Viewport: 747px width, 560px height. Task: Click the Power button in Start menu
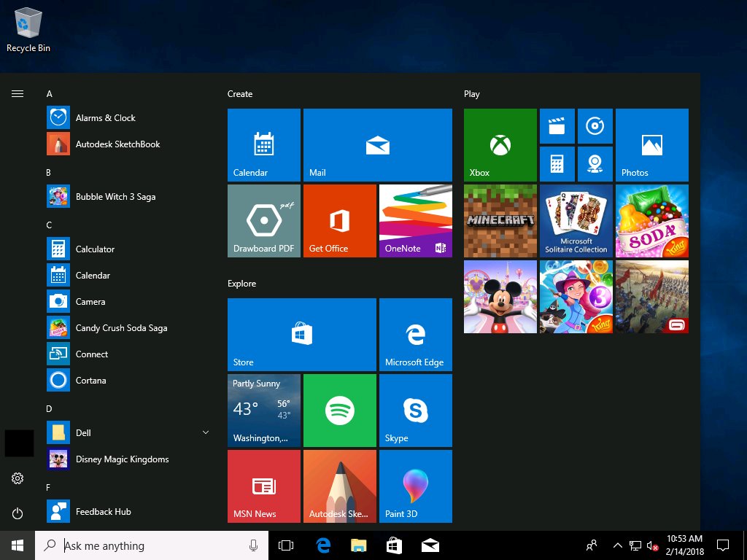18,513
